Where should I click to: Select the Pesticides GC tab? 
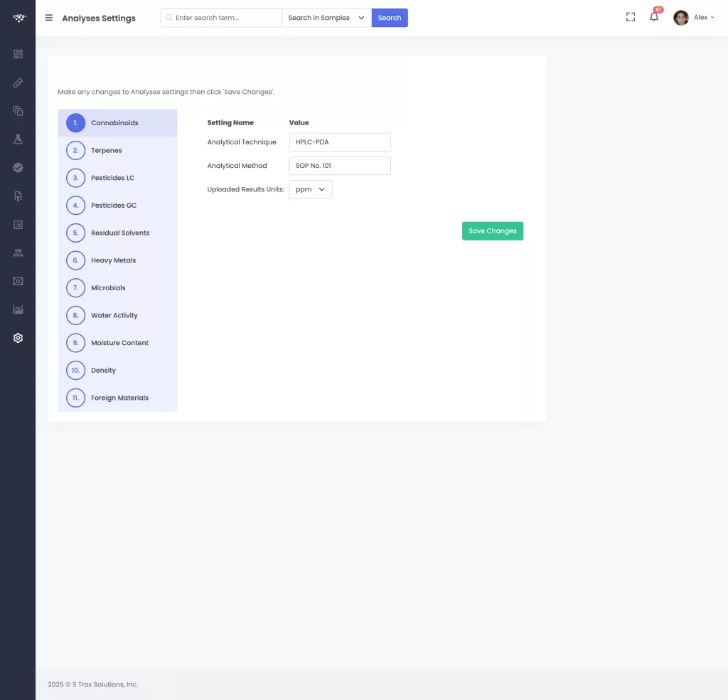pyautogui.click(x=117, y=206)
